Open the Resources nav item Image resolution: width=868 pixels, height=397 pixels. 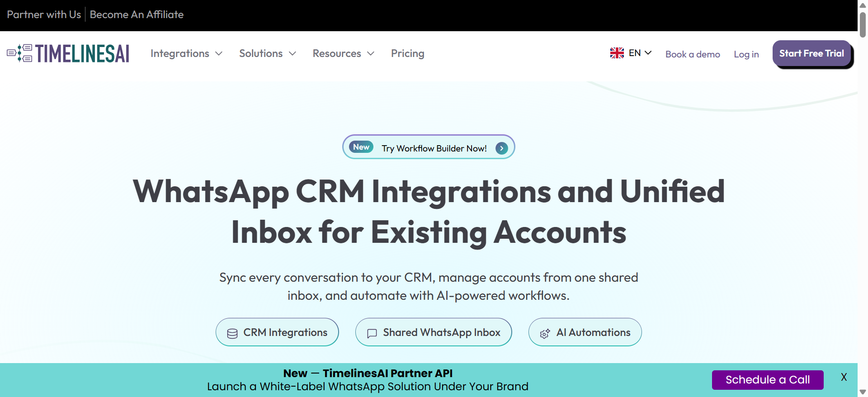pos(337,53)
